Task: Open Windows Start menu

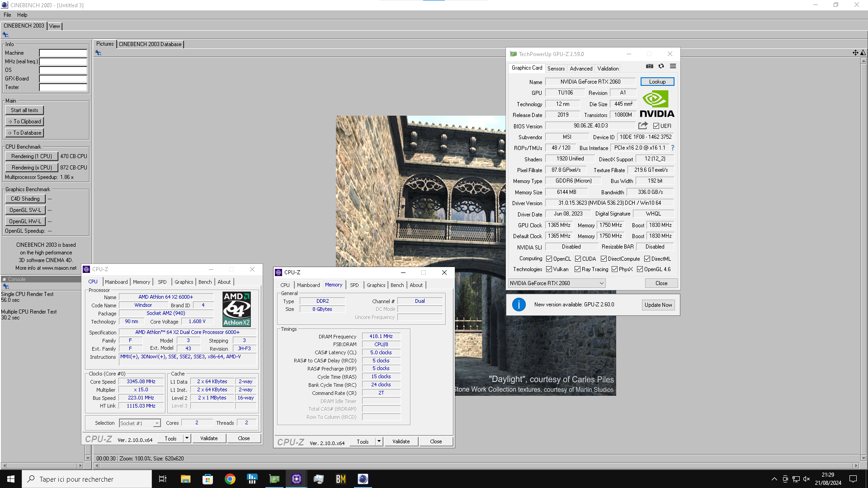Action: pos(11,479)
